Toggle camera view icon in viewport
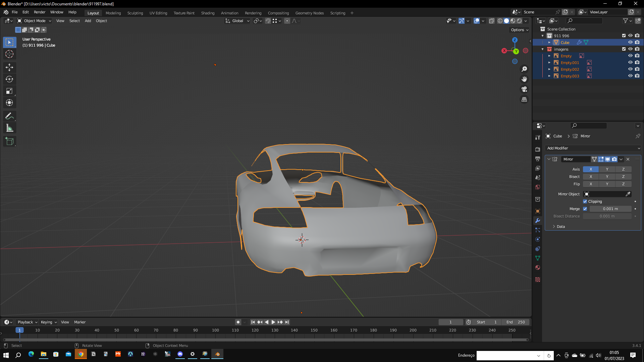 click(x=524, y=89)
